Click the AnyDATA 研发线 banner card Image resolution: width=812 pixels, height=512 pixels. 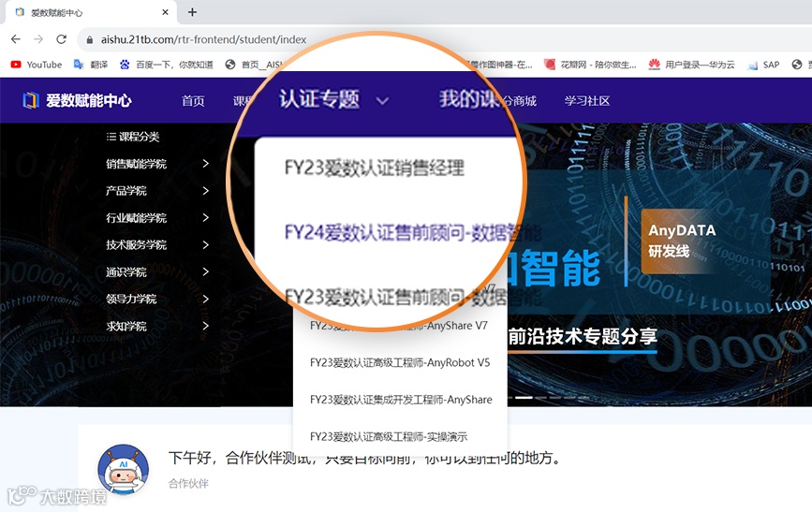(x=683, y=241)
